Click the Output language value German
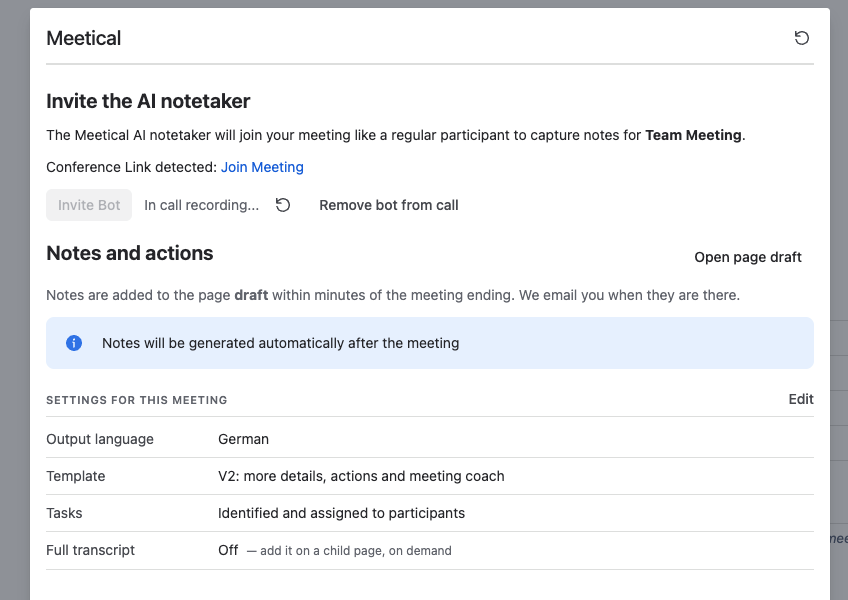This screenshot has width=848, height=600. coord(243,439)
